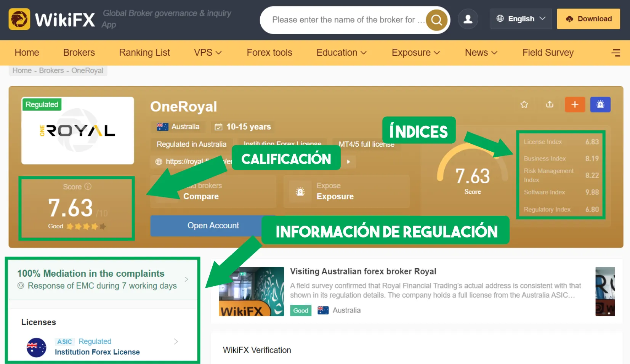Click the OneRoyal broker logo
Image resolution: width=630 pixels, height=364 pixels.
pyautogui.click(x=78, y=131)
